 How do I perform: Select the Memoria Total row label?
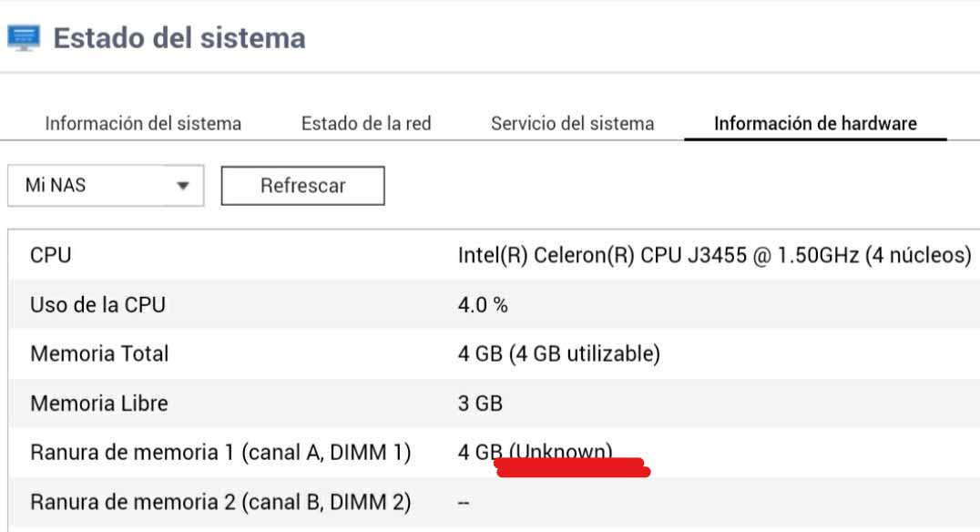[x=99, y=353]
